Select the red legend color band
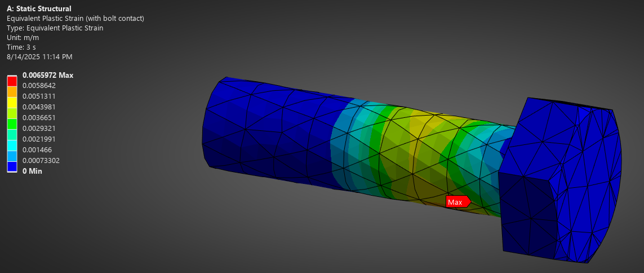 (12, 81)
